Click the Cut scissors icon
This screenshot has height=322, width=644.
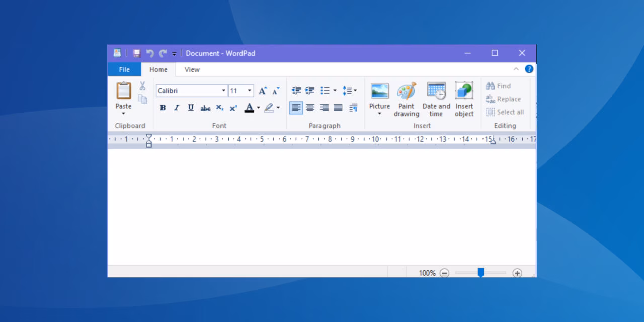point(142,86)
